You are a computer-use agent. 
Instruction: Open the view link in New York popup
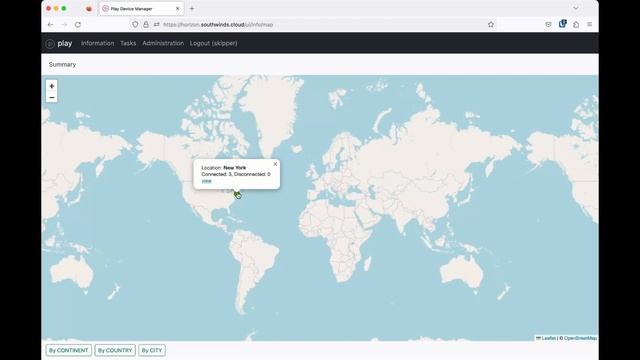(x=206, y=181)
